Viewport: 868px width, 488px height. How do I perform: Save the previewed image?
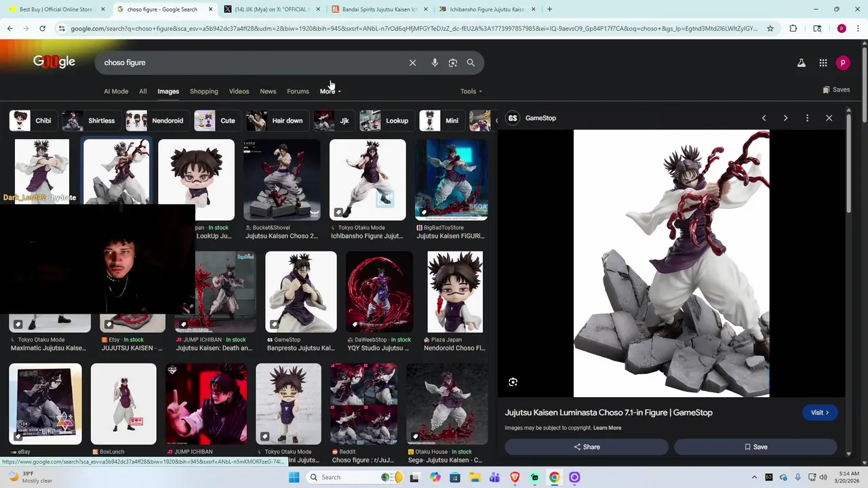(755, 447)
